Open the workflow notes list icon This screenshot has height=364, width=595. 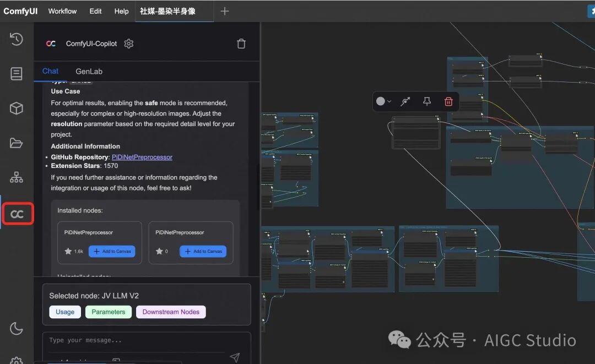point(17,74)
